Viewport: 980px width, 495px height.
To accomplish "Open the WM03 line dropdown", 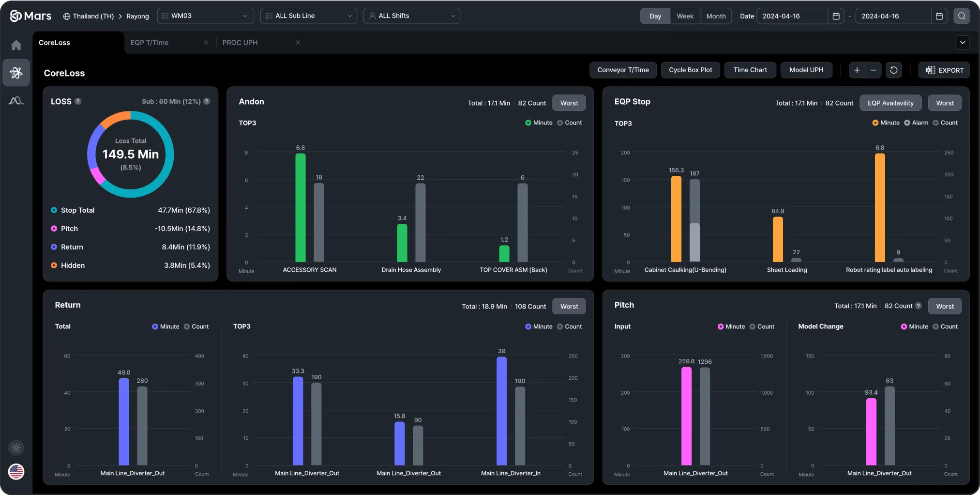I will [205, 15].
